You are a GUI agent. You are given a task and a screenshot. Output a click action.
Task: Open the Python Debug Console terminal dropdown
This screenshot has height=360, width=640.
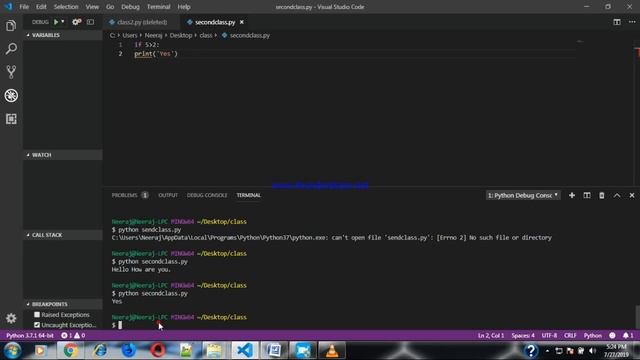[523, 196]
